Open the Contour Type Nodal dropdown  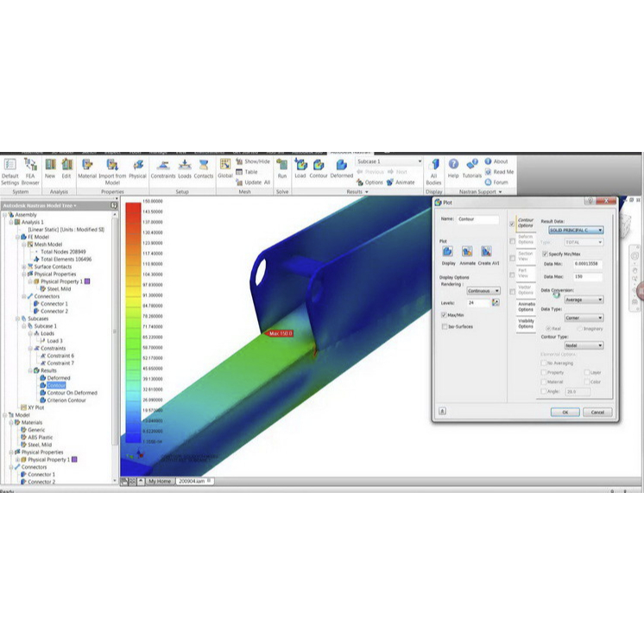click(x=584, y=345)
